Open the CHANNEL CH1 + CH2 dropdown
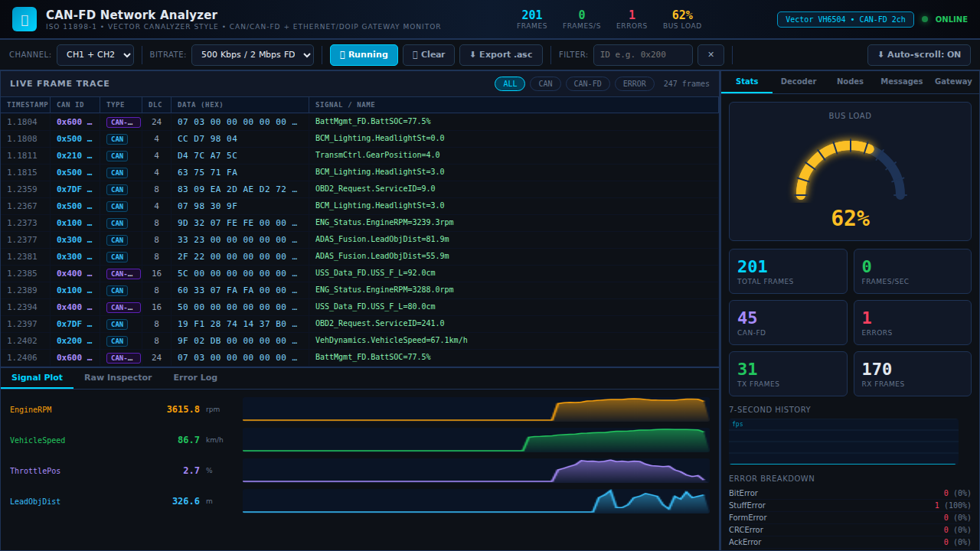Screen dimensions: 980x551 (95, 55)
